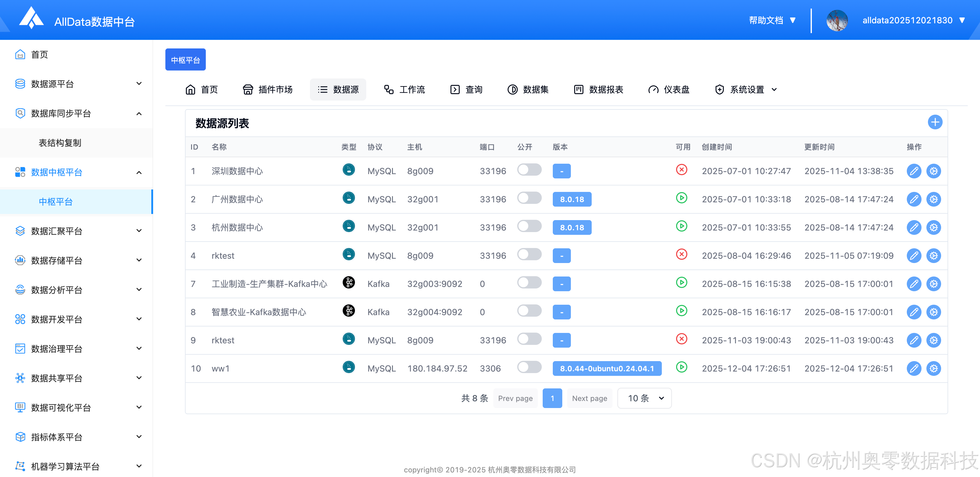This screenshot has height=477, width=980.
Task: Toggle public switch for ww1 data source
Action: pos(529,367)
